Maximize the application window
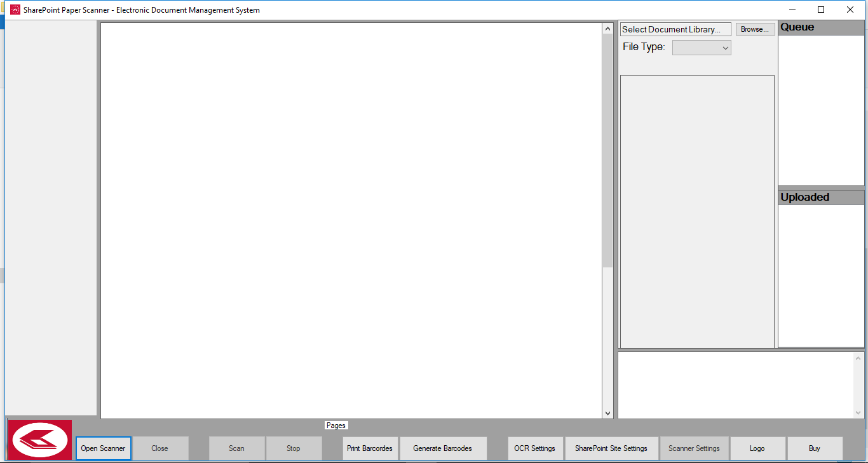The width and height of the screenshot is (868, 463). pos(821,10)
